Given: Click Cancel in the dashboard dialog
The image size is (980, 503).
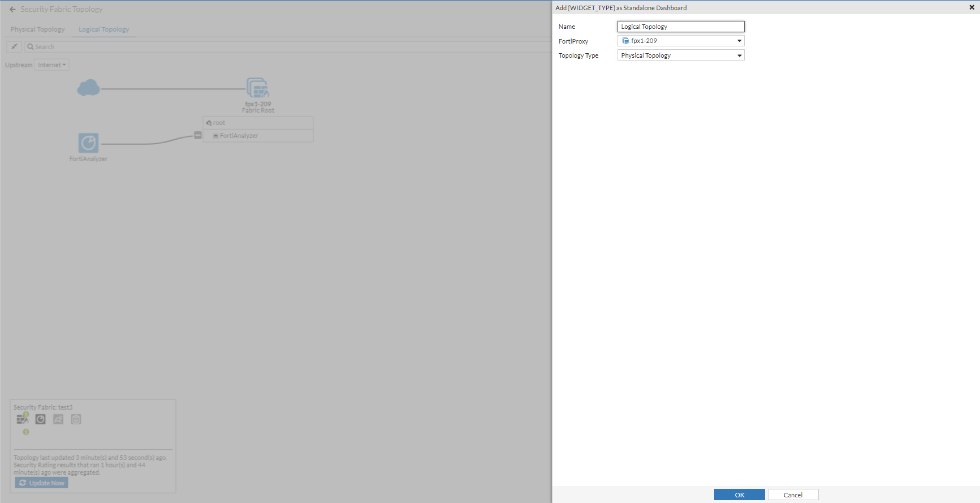Looking at the screenshot, I should pos(793,495).
